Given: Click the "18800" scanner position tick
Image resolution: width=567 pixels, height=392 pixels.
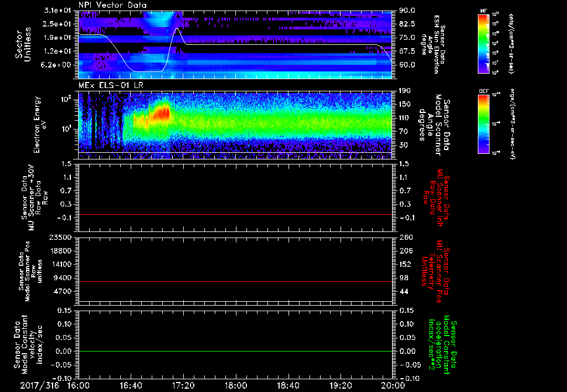Looking at the screenshot, I should pyautogui.click(x=60, y=251).
